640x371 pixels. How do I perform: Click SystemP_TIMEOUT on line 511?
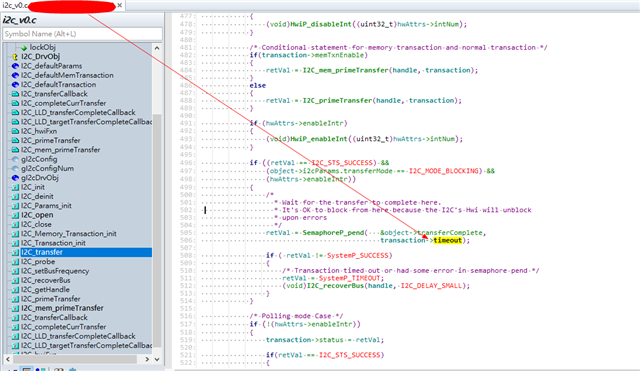349,278
